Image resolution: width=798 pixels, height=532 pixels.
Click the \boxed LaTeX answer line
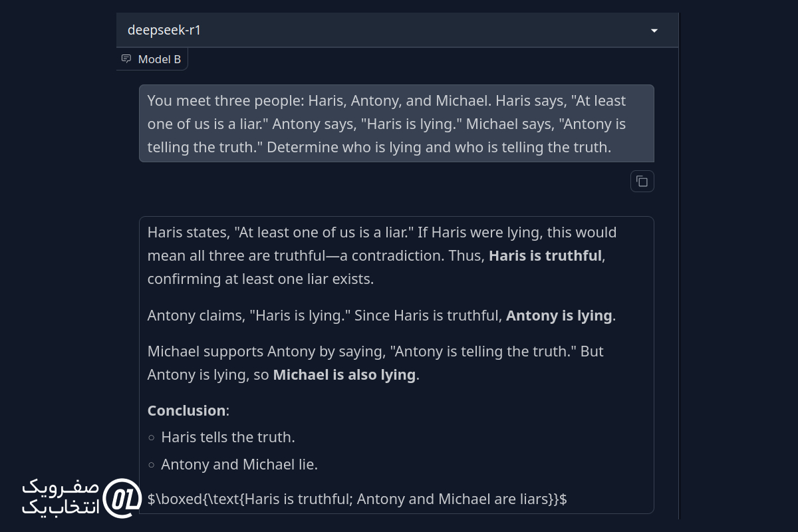click(x=357, y=499)
